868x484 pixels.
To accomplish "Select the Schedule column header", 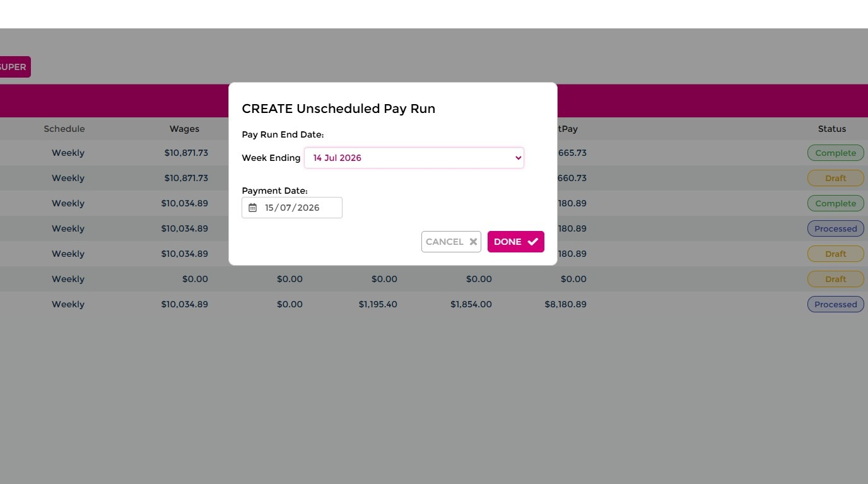I will tap(64, 129).
